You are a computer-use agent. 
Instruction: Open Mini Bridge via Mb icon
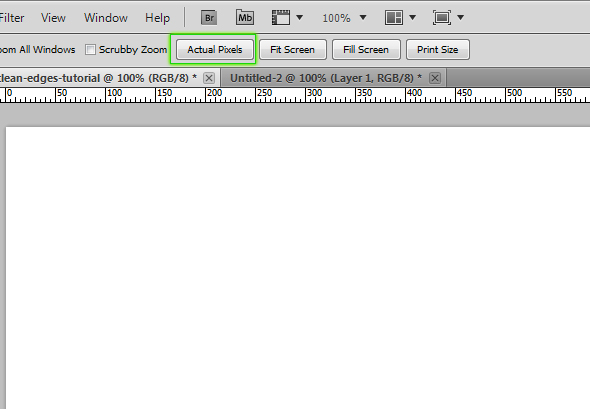coord(245,18)
